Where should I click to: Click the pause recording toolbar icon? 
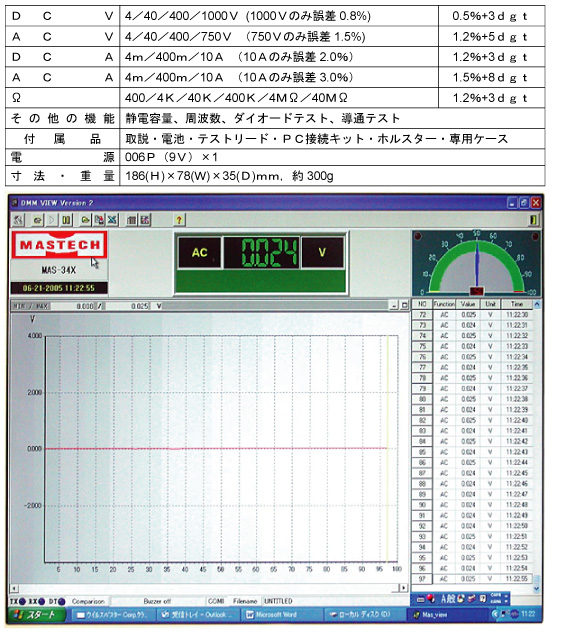tap(66, 220)
